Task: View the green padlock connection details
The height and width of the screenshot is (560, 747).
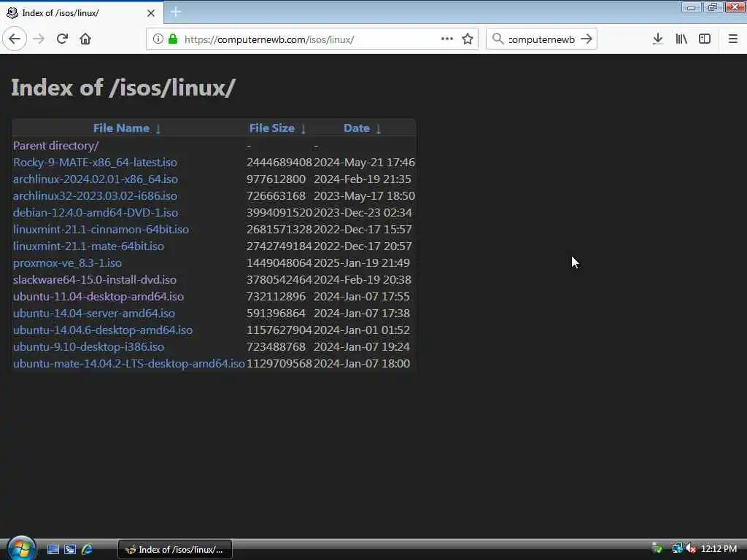Action: click(x=173, y=39)
